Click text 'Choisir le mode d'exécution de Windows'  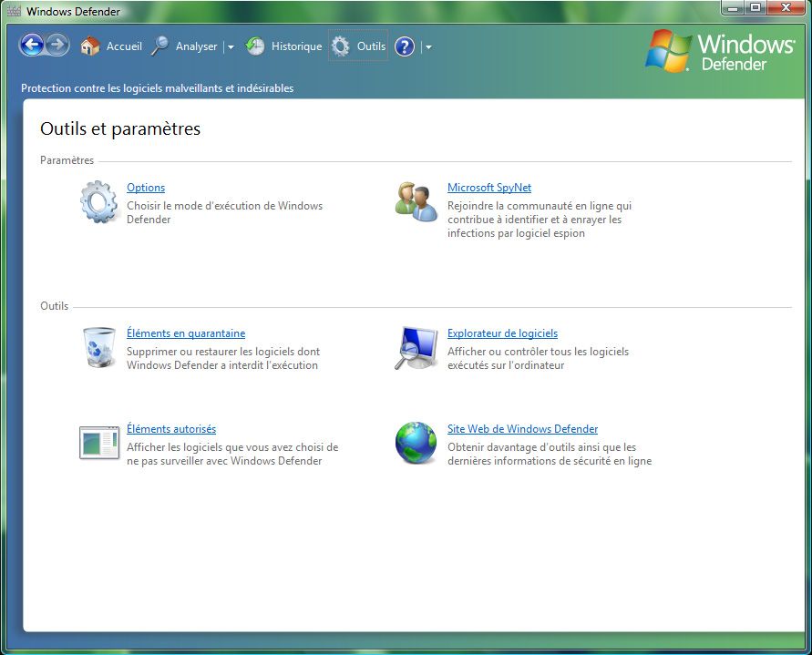225,206
